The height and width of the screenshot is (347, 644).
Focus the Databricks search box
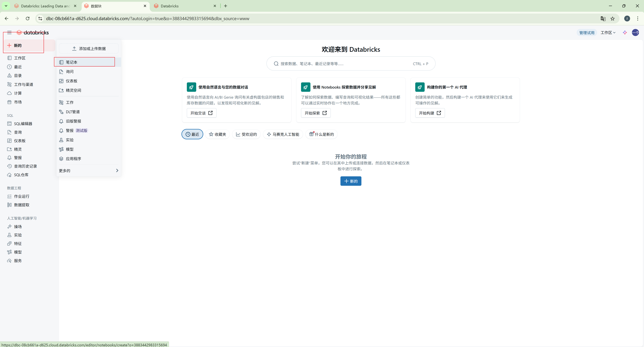pos(351,64)
